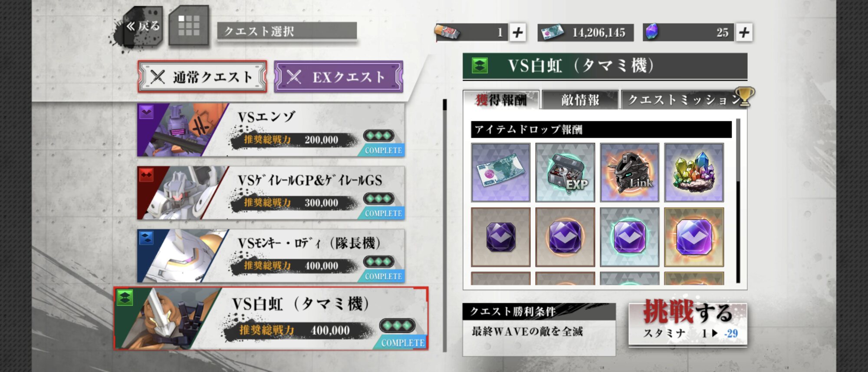Switch to the EXクエスト tab
The height and width of the screenshot is (372, 868).
point(339,77)
